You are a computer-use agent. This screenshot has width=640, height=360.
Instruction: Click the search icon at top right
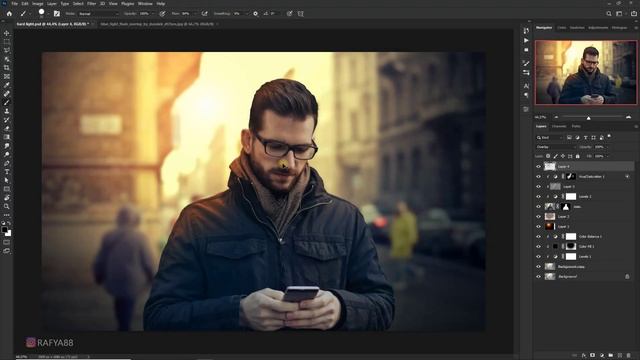609,13
